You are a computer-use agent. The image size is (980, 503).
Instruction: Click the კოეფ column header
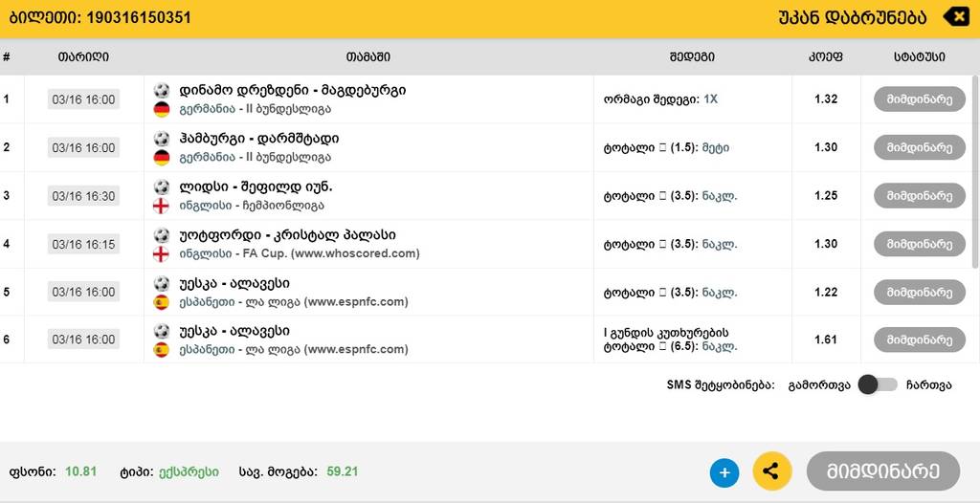point(826,56)
